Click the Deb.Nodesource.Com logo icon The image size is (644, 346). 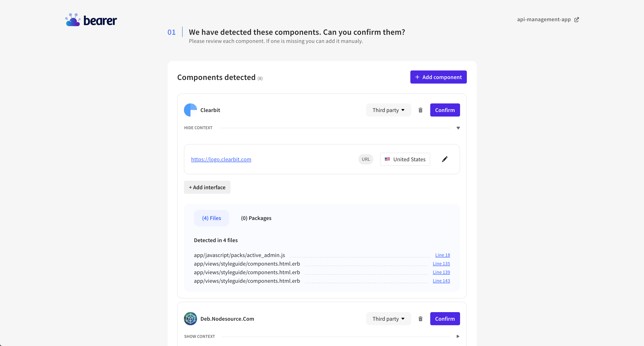click(x=190, y=318)
